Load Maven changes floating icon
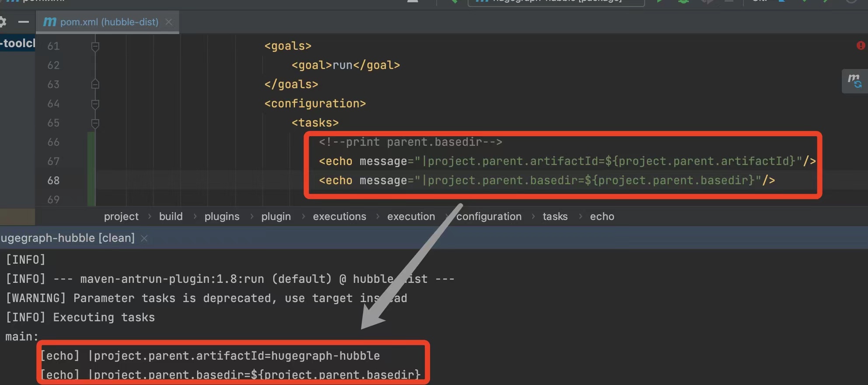Viewport: 868px width, 385px height. coord(854,81)
